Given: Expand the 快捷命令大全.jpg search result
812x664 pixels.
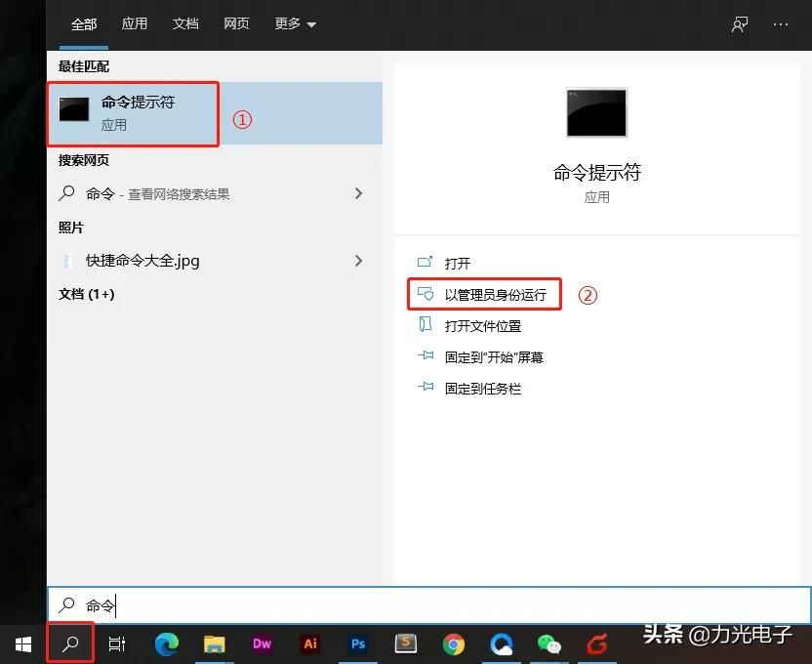Looking at the screenshot, I should tap(359, 261).
